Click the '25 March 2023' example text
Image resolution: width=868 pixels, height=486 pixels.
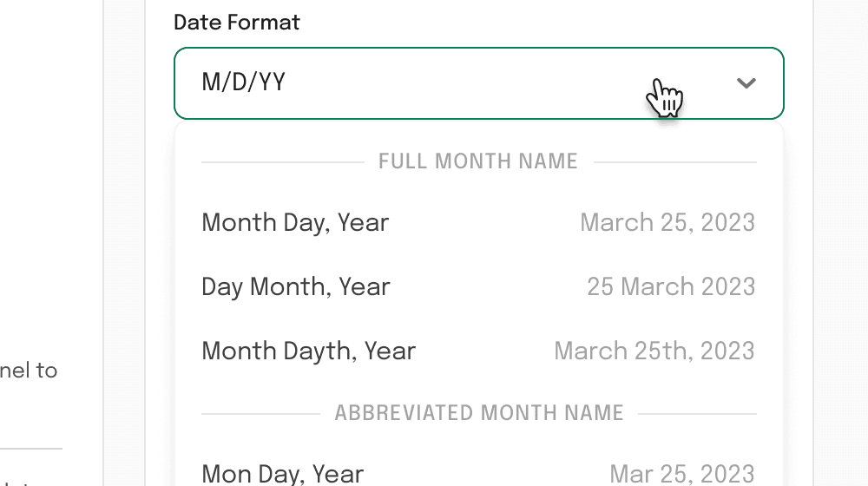point(671,286)
